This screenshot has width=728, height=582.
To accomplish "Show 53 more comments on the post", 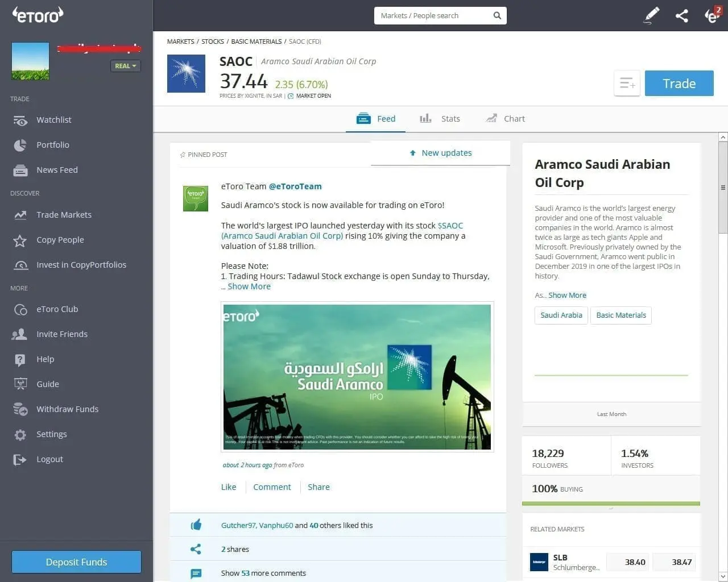I will pos(263,573).
